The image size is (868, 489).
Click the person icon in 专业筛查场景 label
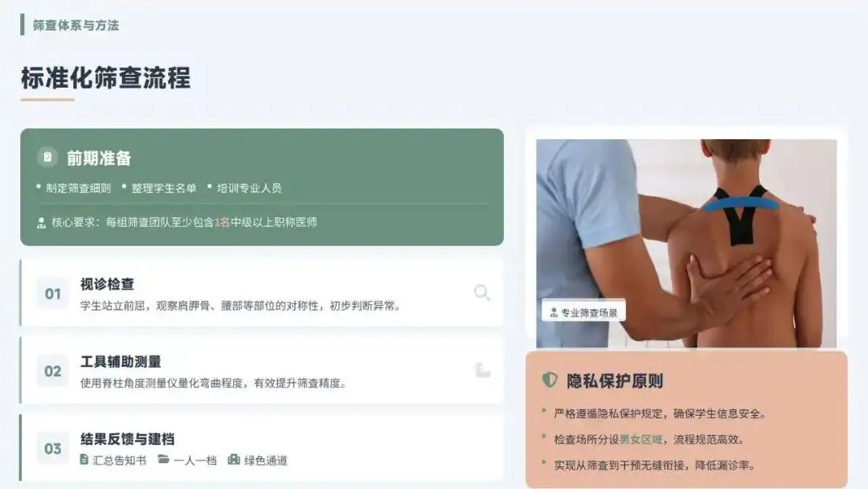click(x=554, y=312)
